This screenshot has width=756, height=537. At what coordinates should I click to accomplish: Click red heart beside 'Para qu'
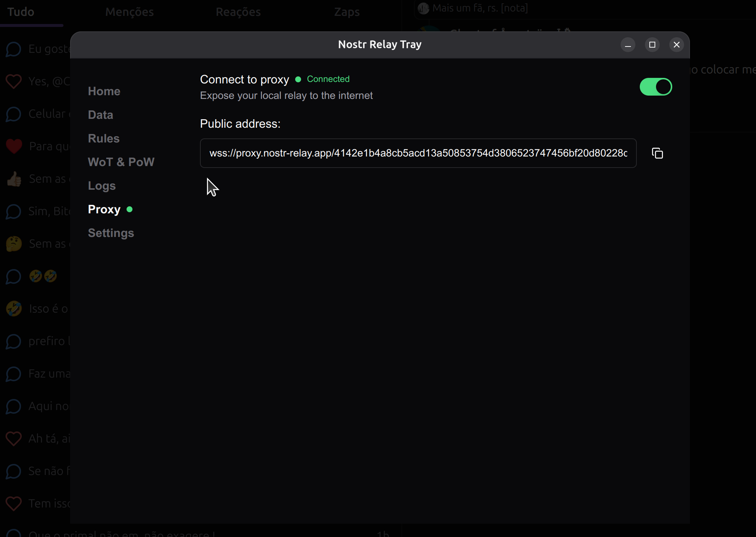(x=14, y=146)
